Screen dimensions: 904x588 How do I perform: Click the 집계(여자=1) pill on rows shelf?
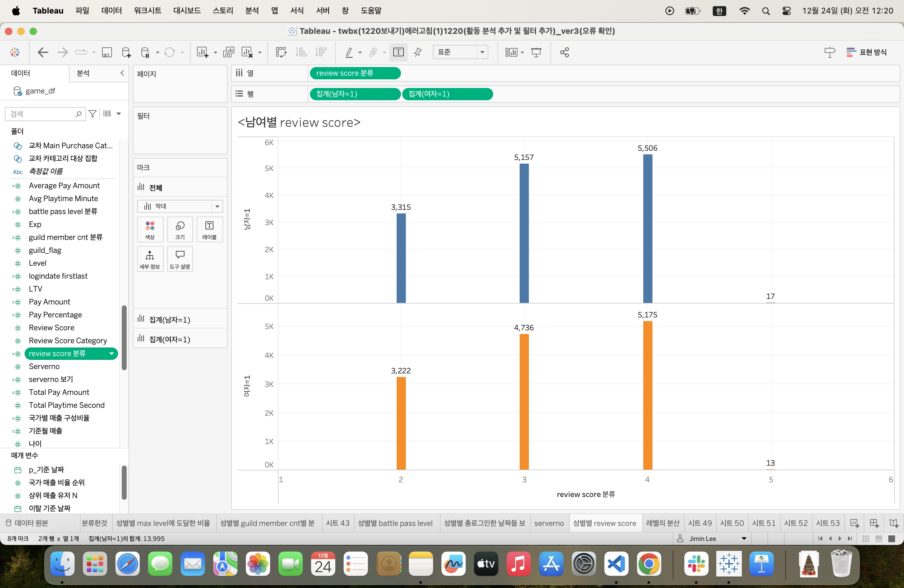pos(447,94)
